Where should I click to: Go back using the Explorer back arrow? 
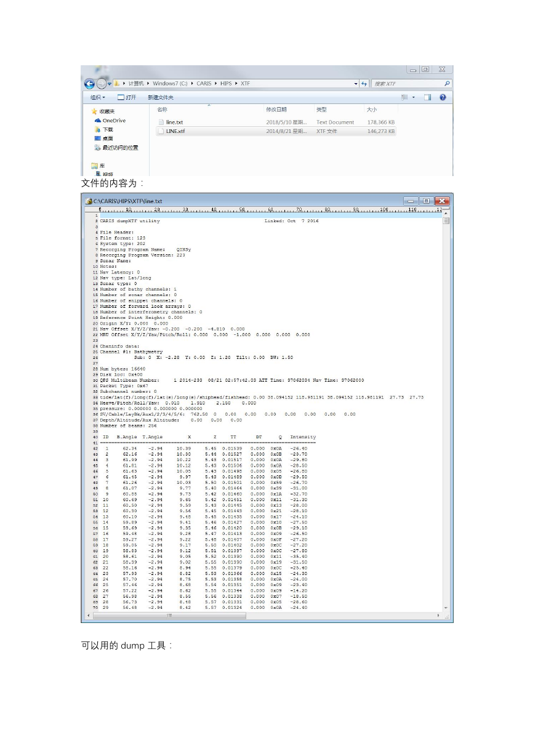pyautogui.click(x=90, y=83)
